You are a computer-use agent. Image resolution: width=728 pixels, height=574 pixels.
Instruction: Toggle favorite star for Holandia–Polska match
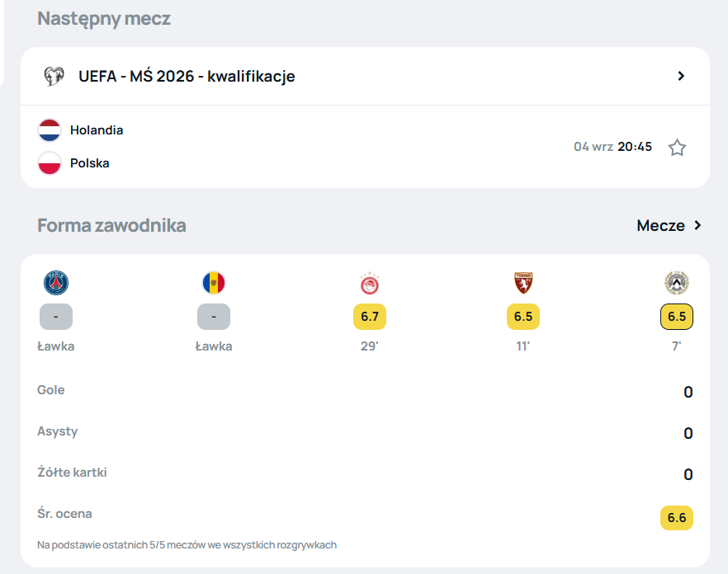pos(677,148)
